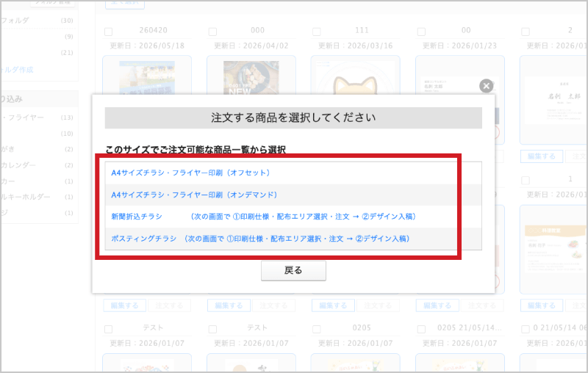Click 更新日：2026/05/18 text
The image size is (588, 373).
click(x=147, y=46)
